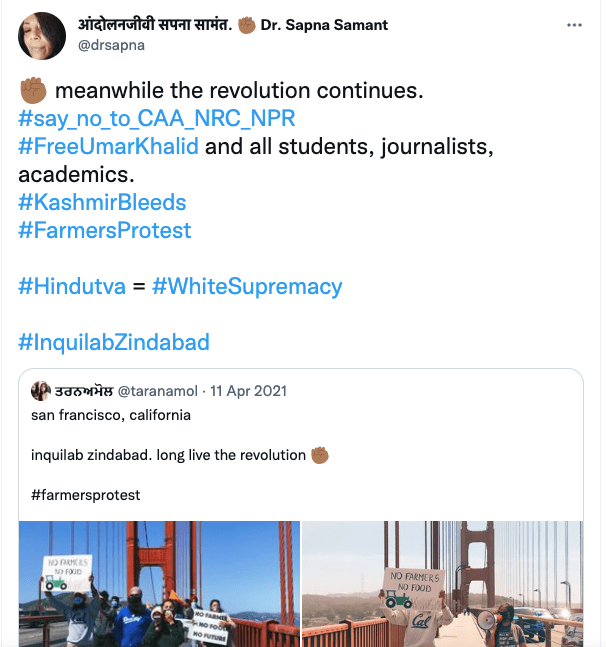Open the quoted tweet's #farmersprotest hashtag
606x647 pixels.
click(86, 494)
